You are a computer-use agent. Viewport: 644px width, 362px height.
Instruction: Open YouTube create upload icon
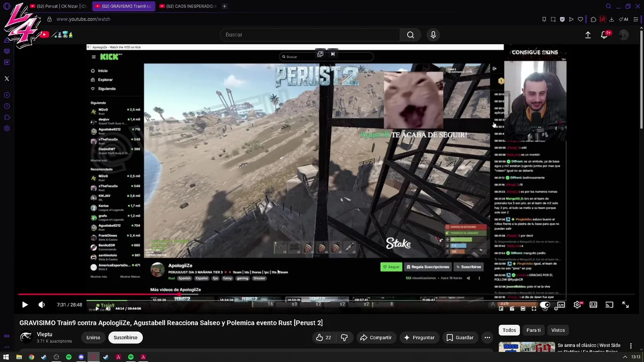588,35
